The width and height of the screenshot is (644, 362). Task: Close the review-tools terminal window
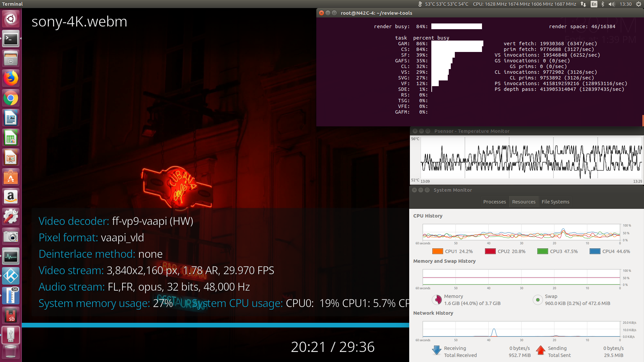click(321, 13)
